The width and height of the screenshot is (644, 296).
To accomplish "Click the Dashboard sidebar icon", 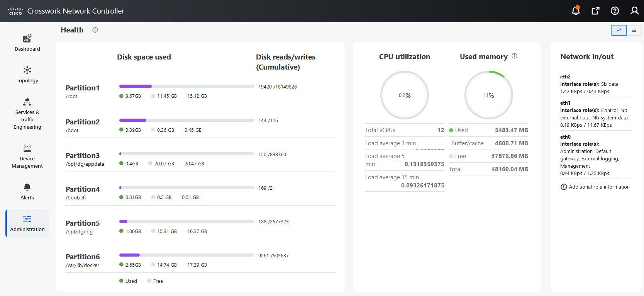I will [27, 38].
